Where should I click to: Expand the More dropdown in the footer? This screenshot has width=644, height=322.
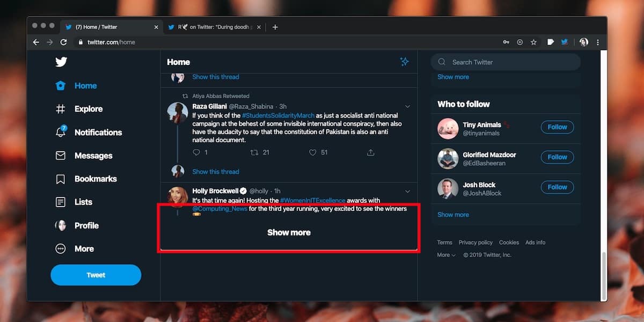(x=447, y=255)
